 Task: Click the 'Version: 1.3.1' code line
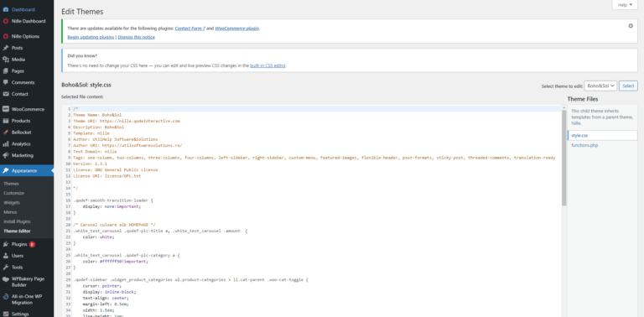pos(90,164)
